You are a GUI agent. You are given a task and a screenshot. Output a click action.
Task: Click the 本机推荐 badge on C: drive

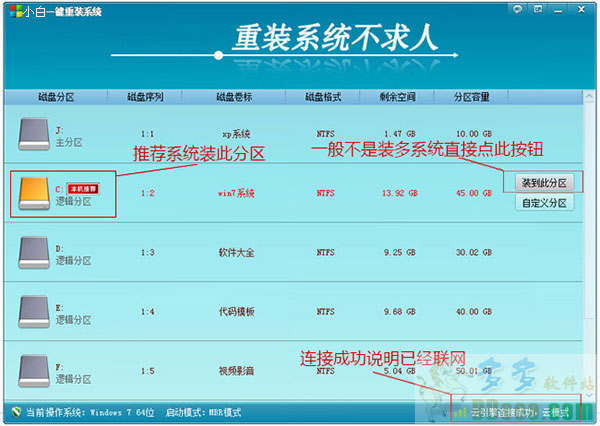click(x=83, y=189)
